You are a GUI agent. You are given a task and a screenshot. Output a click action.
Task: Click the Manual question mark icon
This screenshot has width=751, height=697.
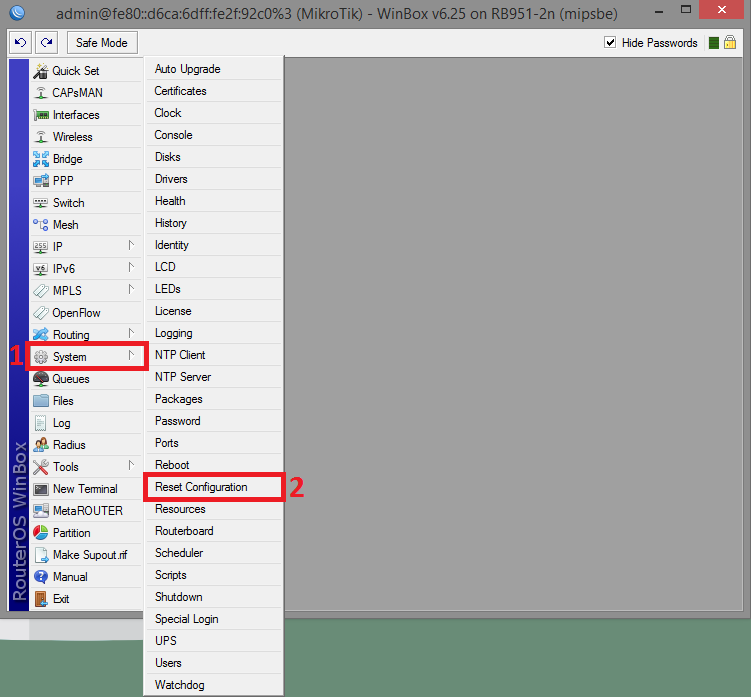pyautogui.click(x=41, y=577)
